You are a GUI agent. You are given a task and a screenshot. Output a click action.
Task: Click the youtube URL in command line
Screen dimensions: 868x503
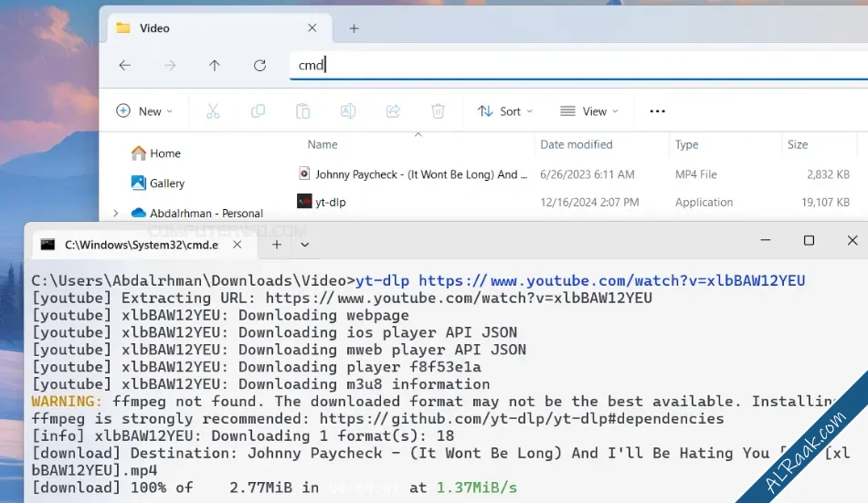tap(611, 280)
